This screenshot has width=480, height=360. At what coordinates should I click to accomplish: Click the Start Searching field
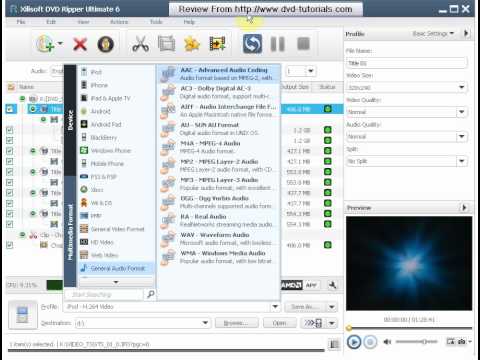click(104, 294)
